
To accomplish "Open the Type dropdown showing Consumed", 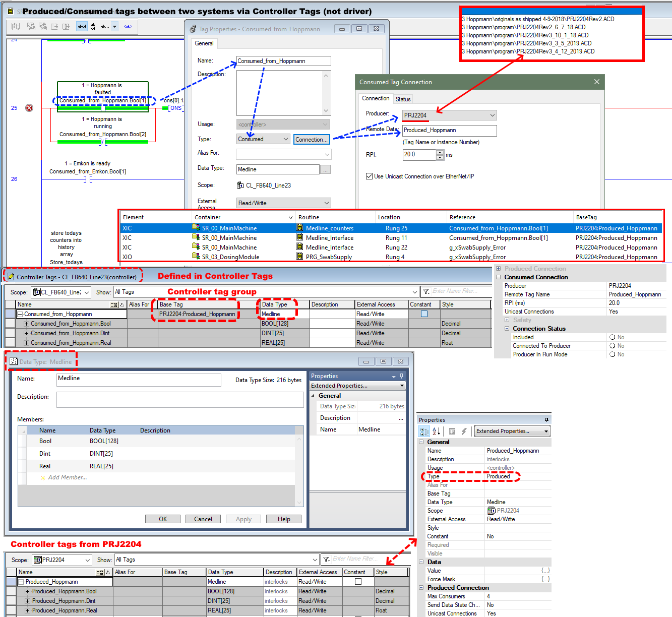I will tap(285, 139).
